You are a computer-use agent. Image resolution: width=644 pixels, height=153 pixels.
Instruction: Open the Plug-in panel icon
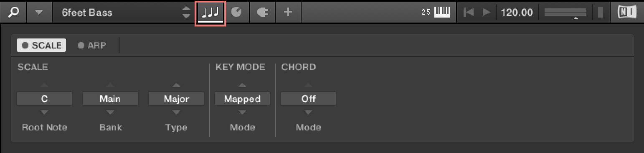tap(262, 13)
